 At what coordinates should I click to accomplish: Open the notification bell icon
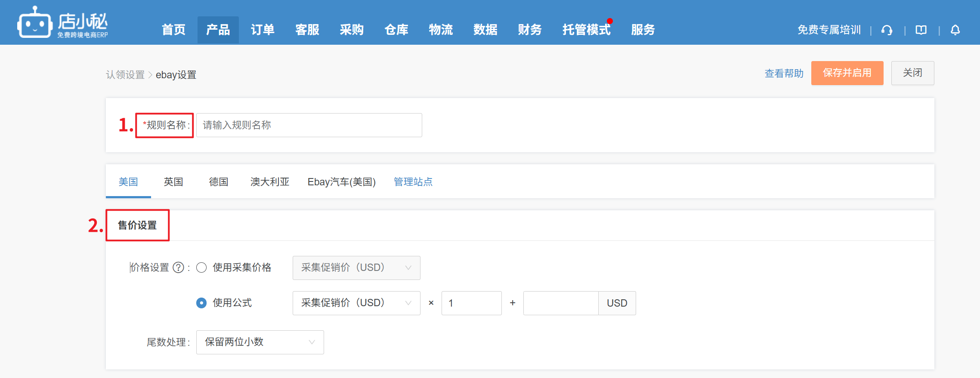[955, 30]
